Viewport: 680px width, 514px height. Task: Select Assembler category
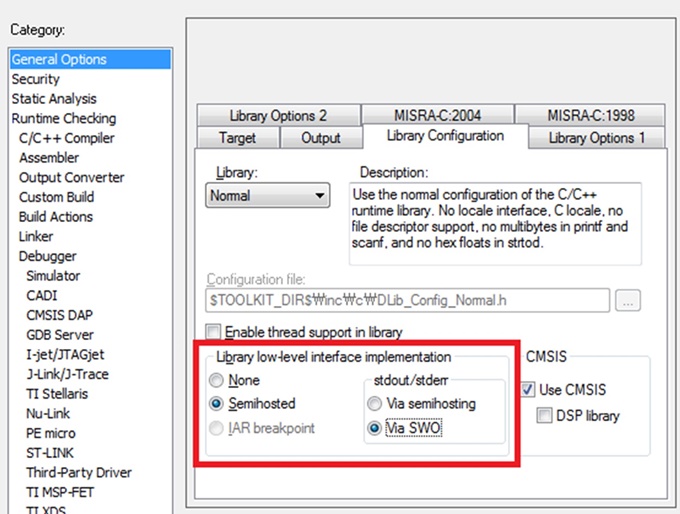(x=49, y=158)
